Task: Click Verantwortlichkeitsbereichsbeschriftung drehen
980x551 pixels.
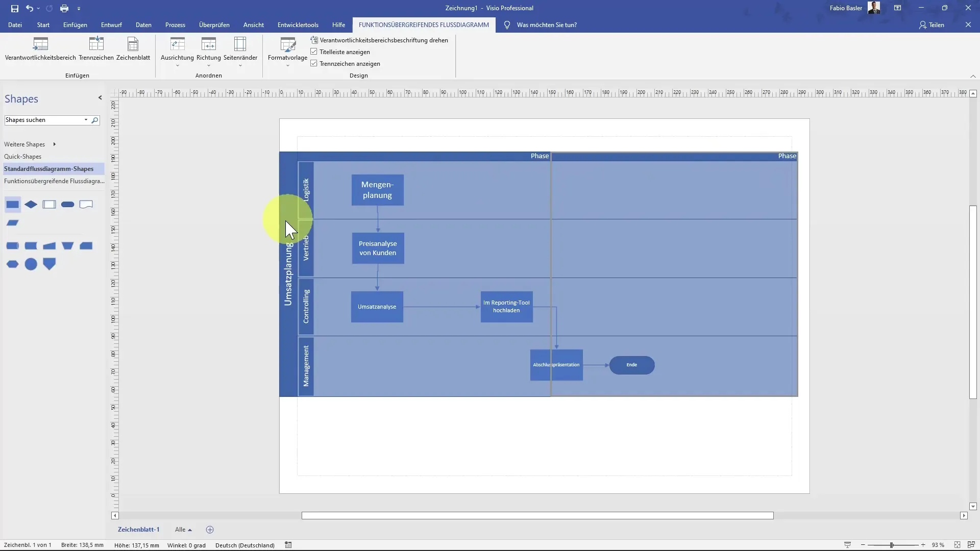Action: point(379,40)
